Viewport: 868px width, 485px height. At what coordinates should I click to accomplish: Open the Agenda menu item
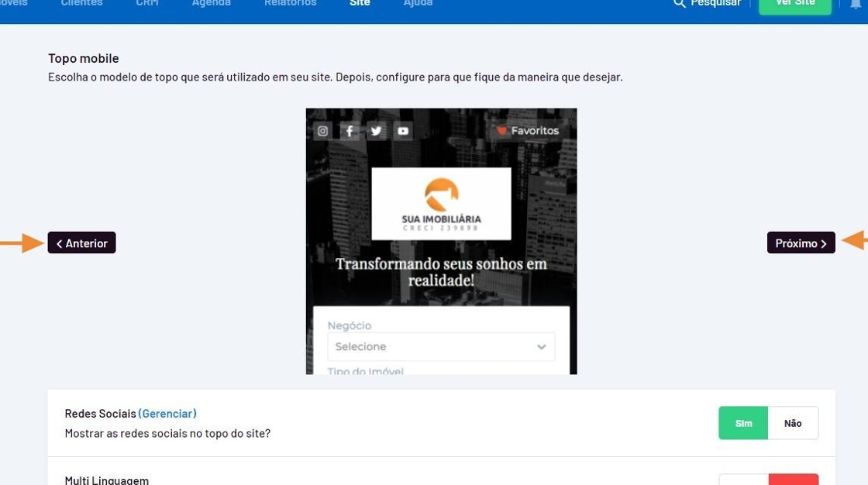(x=211, y=4)
